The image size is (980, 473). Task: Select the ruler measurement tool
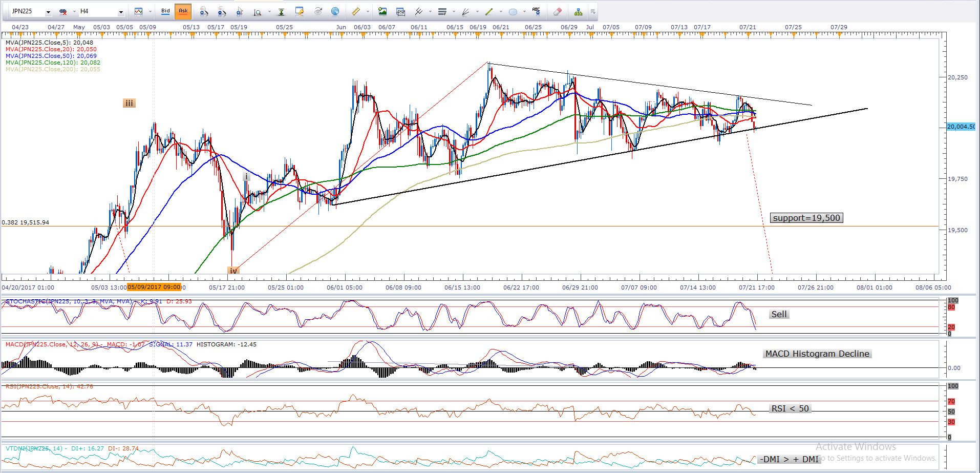pyautogui.click(x=355, y=11)
